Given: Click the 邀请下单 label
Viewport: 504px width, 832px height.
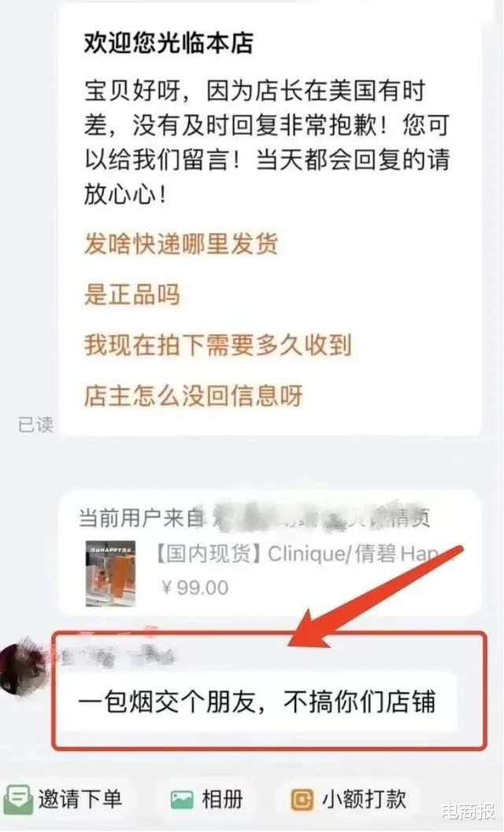Looking at the screenshot, I should pos(80,800).
